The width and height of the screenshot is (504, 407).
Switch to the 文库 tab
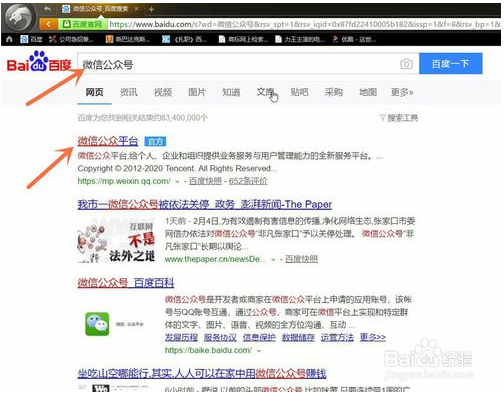(x=266, y=92)
